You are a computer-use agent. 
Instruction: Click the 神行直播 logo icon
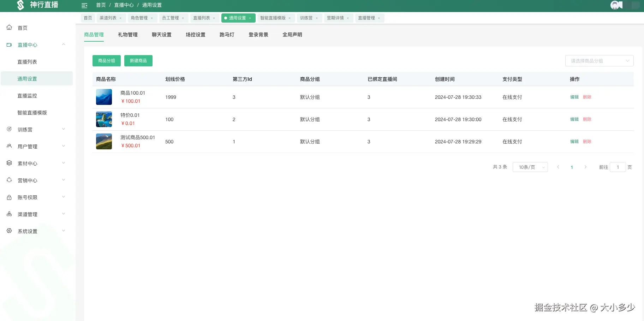[x=20, y=5]
